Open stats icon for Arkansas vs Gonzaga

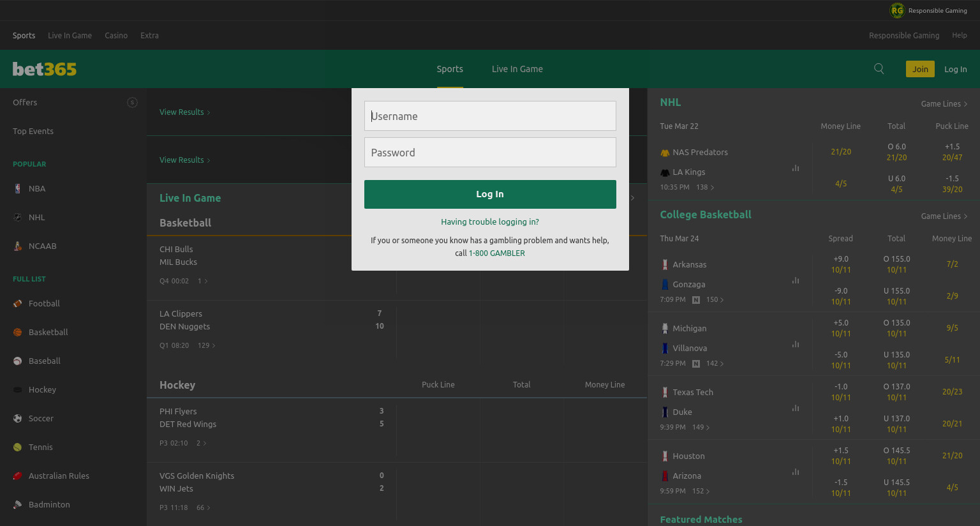tap(796, 280)
